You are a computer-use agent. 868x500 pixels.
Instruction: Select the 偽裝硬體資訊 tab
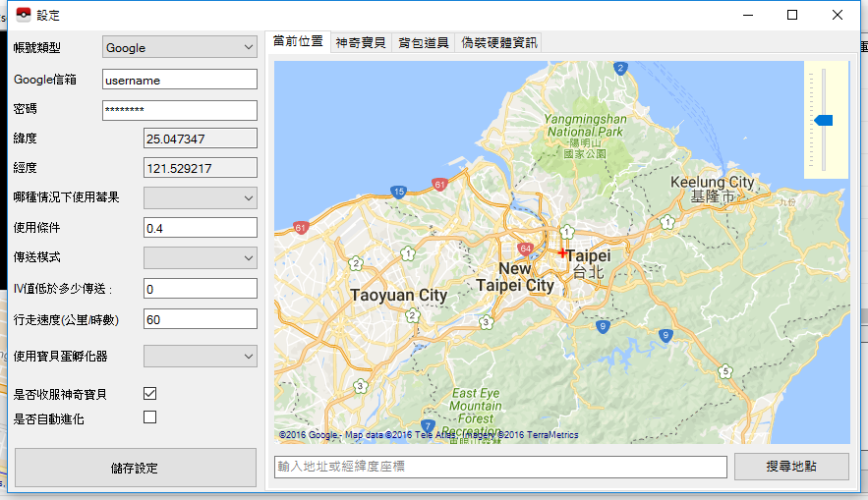tap(499, 42)
